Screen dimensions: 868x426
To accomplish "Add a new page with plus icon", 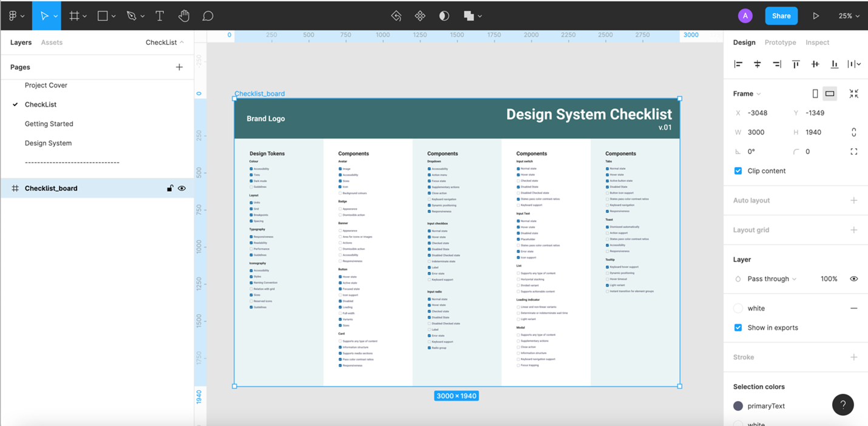I will click(x=179, y=67).
